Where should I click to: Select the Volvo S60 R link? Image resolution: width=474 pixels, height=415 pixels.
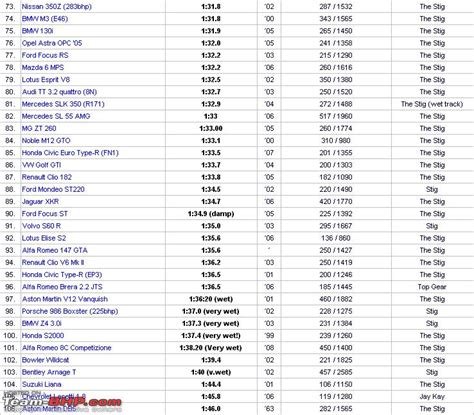[41, 226]
